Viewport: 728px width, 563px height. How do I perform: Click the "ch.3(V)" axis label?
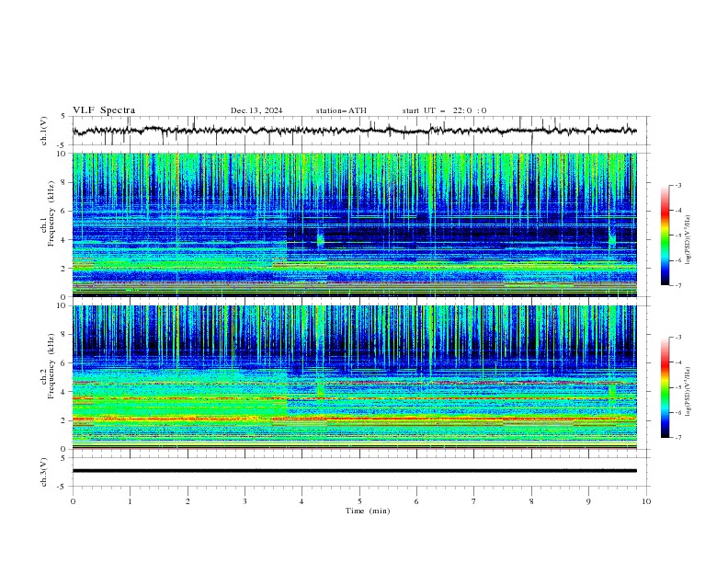(44, 472)
